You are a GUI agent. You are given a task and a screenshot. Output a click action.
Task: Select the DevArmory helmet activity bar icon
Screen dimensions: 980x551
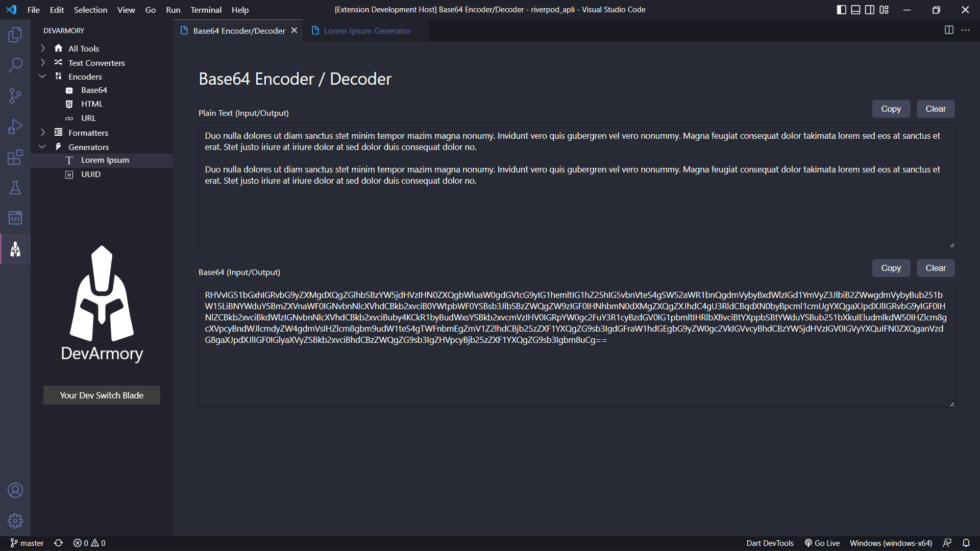15,249
